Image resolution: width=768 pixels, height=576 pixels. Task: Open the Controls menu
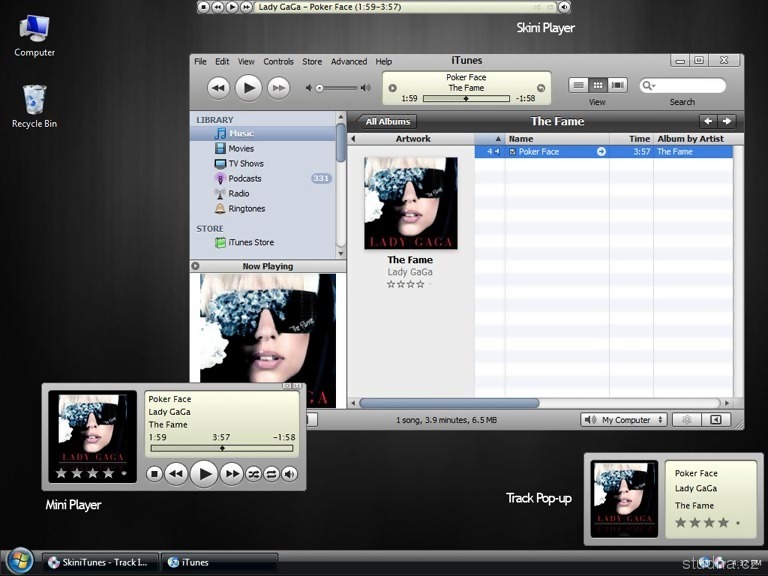click(x=278, y=62)
